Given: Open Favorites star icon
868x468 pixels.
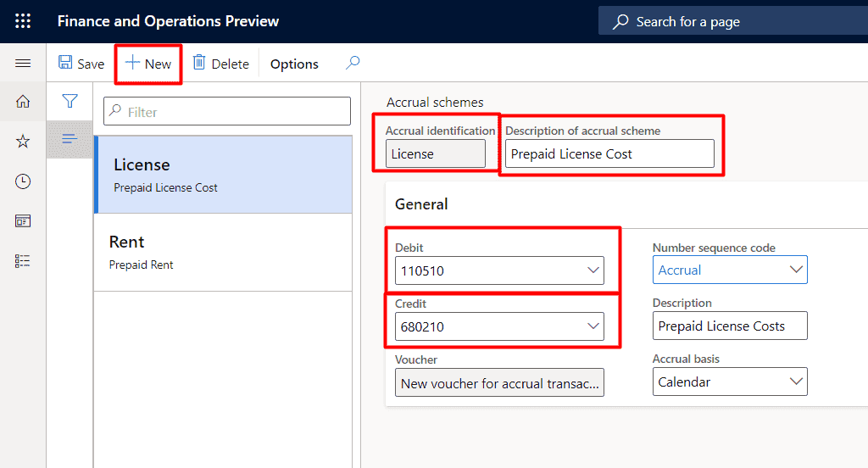Looking at the screenshot, I should coord(23,142).
